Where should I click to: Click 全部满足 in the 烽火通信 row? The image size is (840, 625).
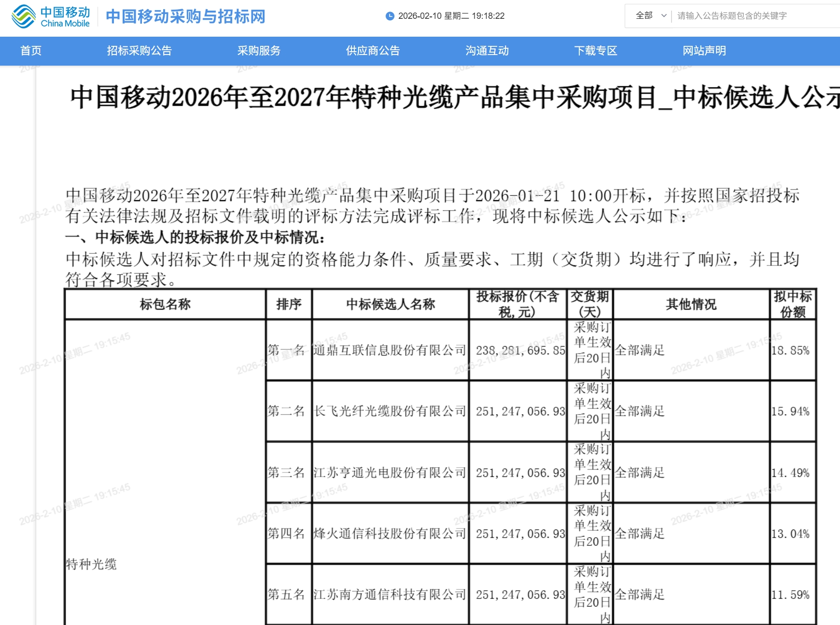[x=640, y=533]
